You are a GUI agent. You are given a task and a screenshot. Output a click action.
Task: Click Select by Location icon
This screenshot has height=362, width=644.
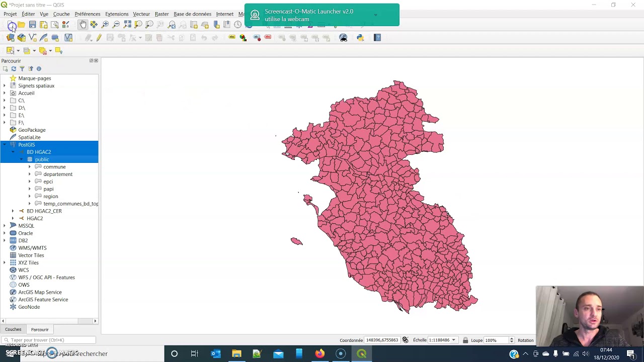pyautogui.click(x=59, y=51)
